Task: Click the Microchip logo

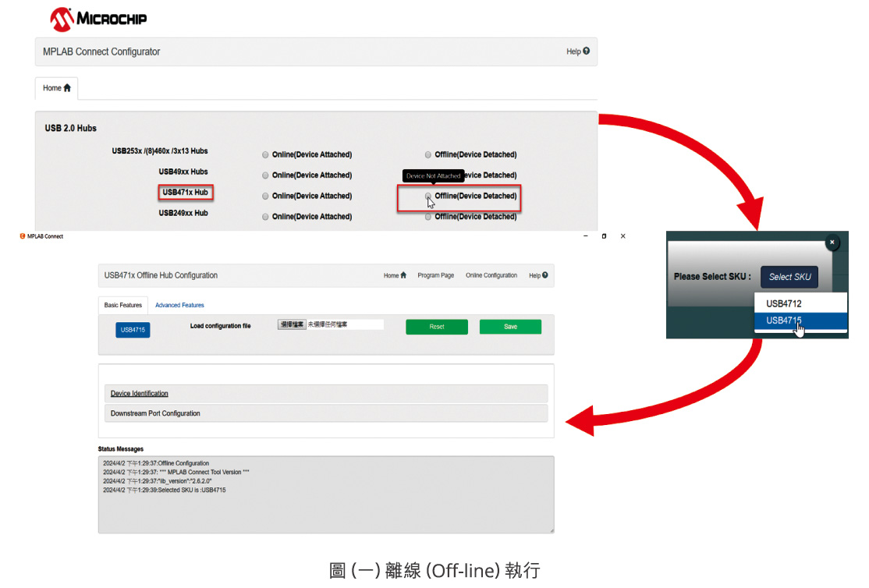Action: click(x=97, y=17)
